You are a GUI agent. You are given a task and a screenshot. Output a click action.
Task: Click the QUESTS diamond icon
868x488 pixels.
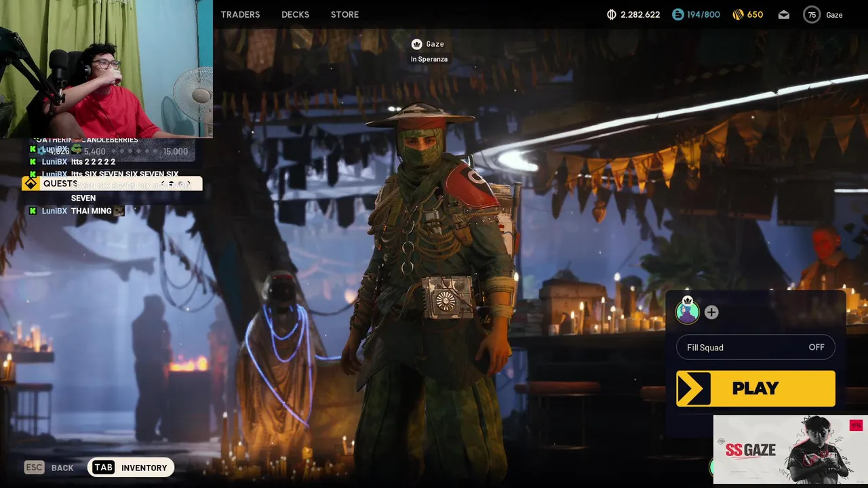coord(31,184)
